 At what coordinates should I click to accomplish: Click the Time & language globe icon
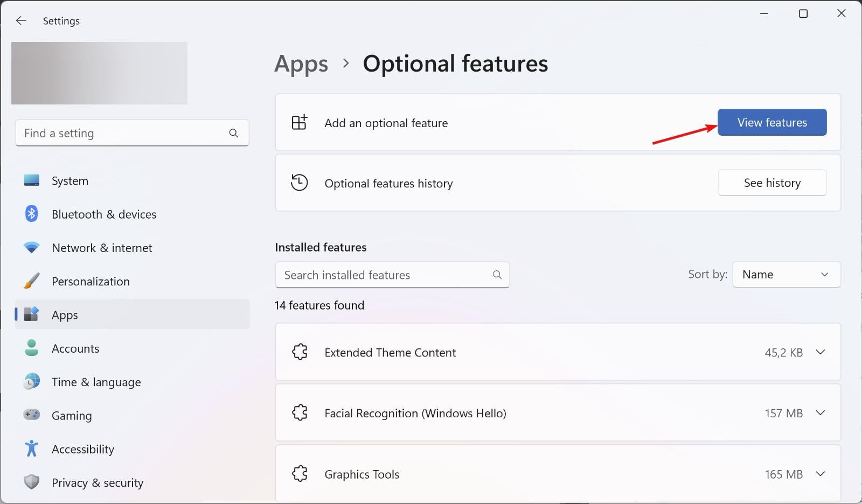click(x=31, y=382)
